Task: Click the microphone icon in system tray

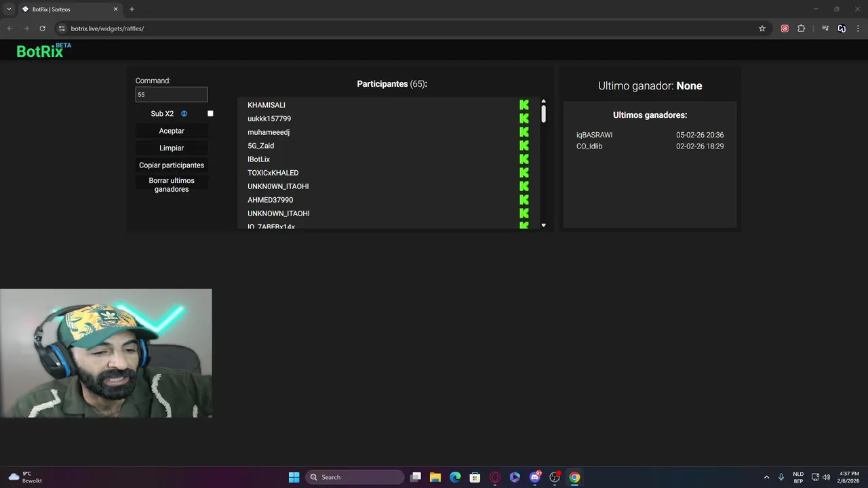Action: [781, 477]
